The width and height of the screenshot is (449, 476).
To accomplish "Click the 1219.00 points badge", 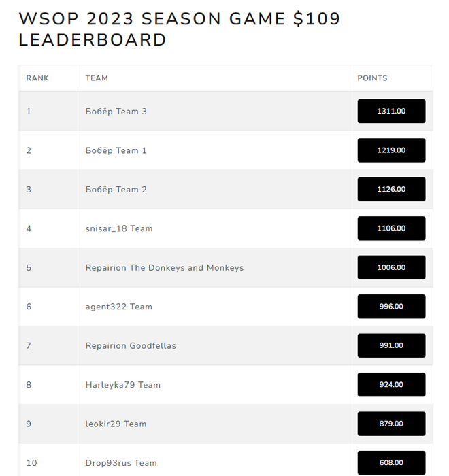I will tap(391, 150).
